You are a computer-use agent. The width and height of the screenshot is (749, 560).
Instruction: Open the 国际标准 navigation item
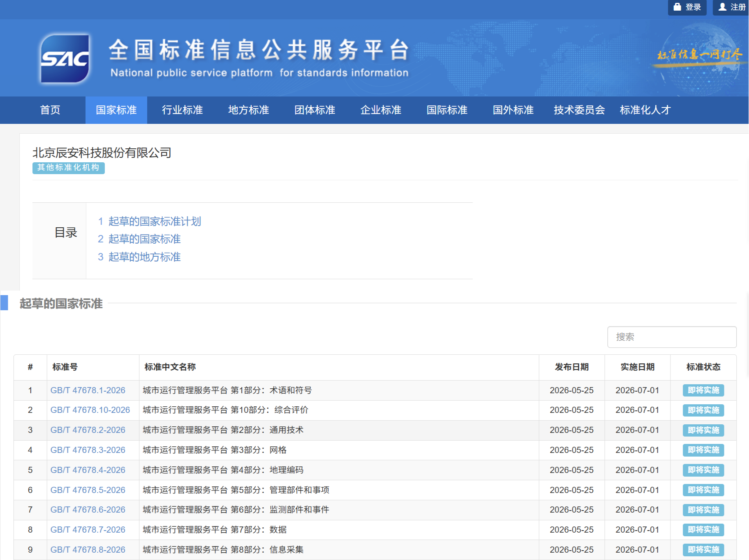(447, 110)
